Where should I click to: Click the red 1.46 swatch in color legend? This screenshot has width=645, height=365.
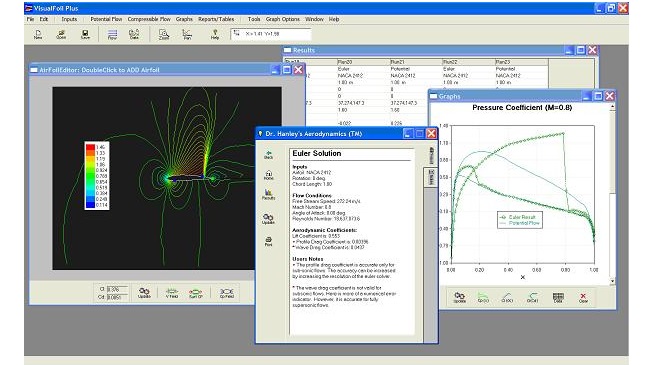point(90,147)
